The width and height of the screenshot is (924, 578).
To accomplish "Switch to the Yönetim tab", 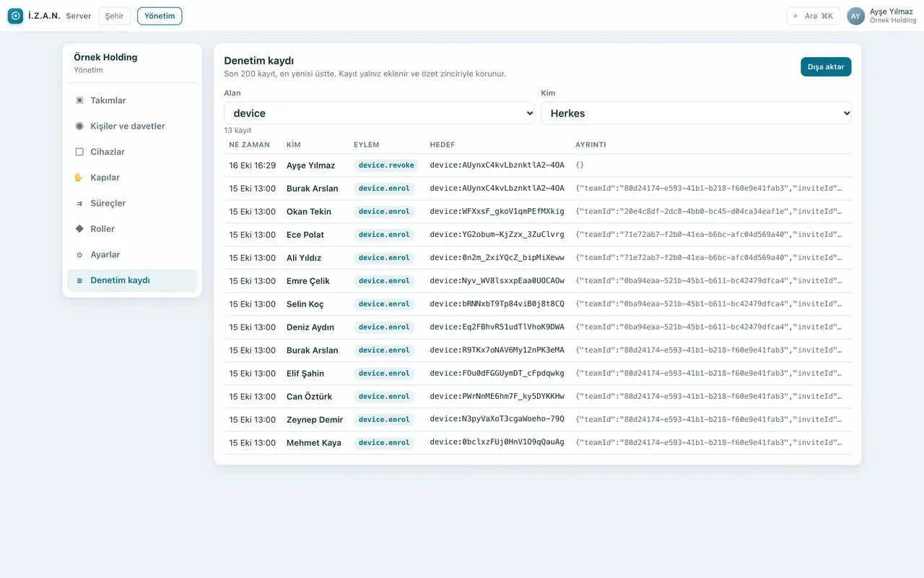I will click(x=160, y=16).
